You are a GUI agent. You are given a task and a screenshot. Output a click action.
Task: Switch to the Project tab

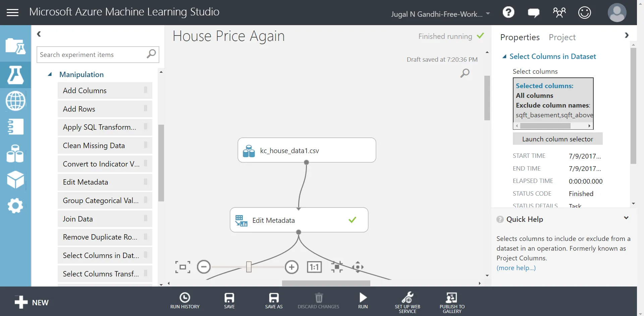tap(562, 37)
